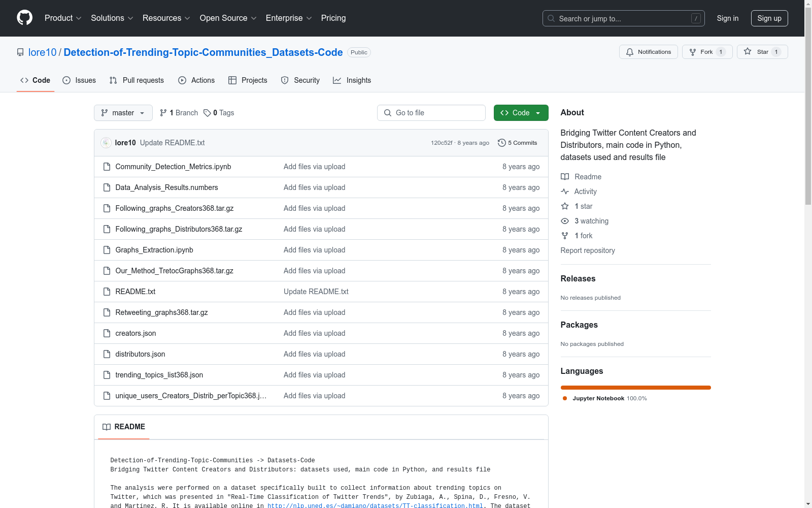Click the branch icon next to 1 Branch
This screenshot has width=812, height=508.
pyautogui.click(x=163, y=113)
